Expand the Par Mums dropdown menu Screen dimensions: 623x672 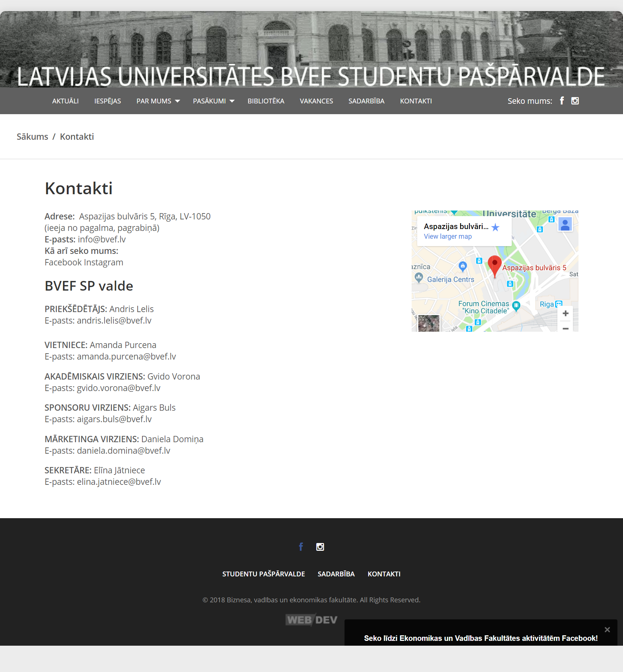coord(158,101)
